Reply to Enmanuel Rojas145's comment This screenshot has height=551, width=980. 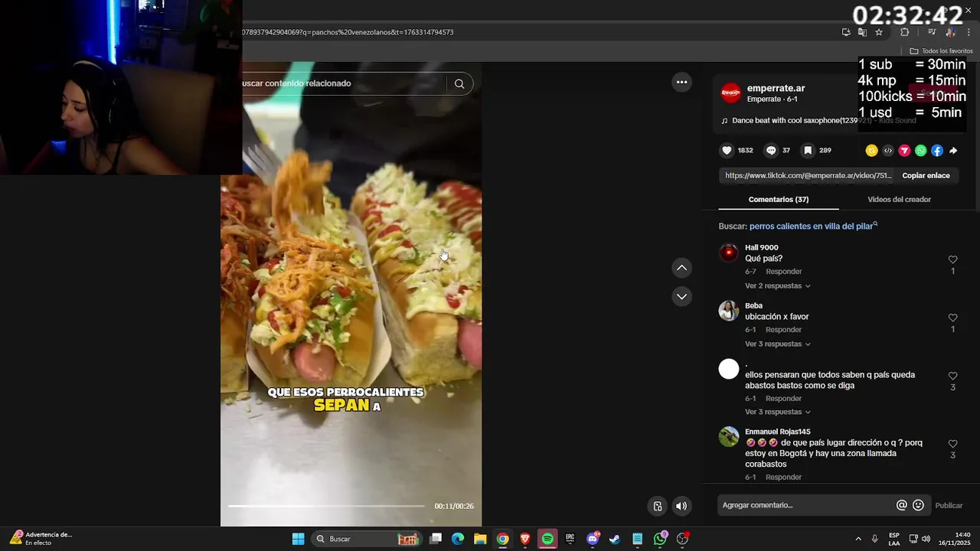[x=783, y=478]
